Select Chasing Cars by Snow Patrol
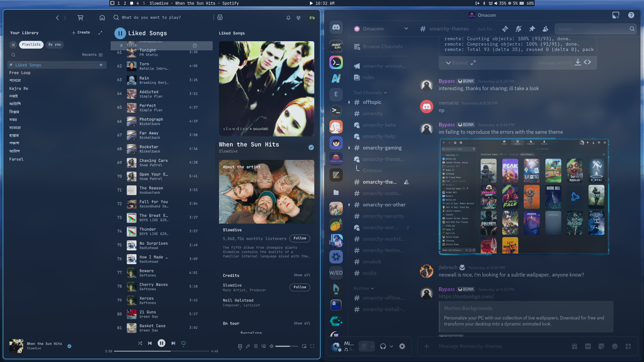 (162, 163)
